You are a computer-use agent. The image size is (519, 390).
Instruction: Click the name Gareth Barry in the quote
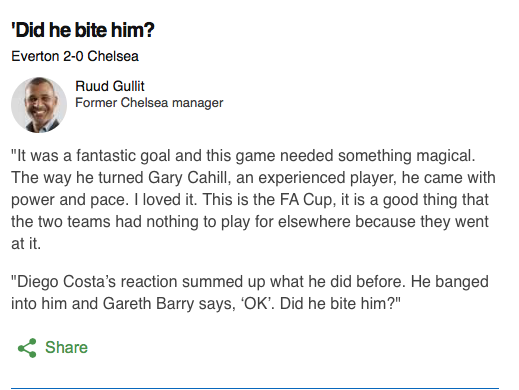[x=148, y=304]
